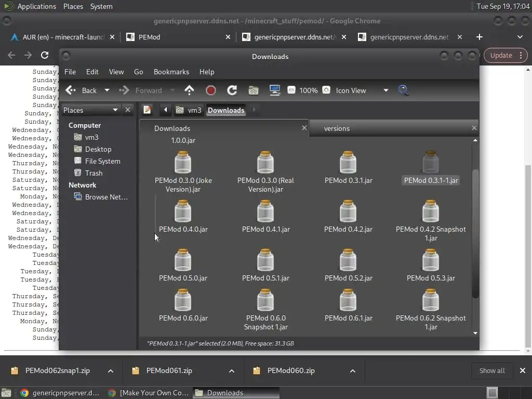
Task: Open the File menu
Action: tap(70, 72)
